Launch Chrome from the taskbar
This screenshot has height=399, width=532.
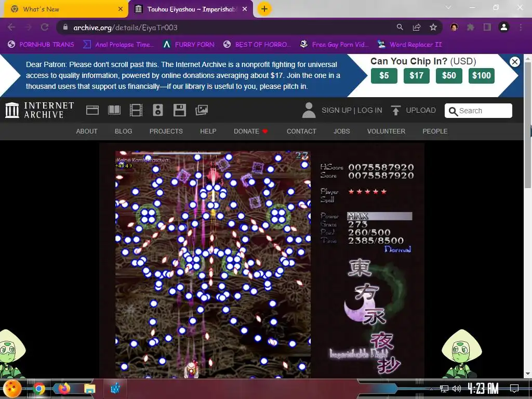click(x=38, y=389)
